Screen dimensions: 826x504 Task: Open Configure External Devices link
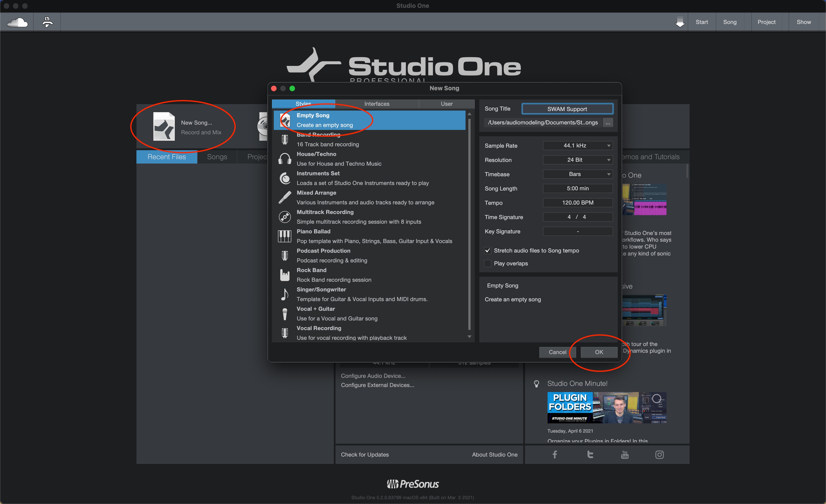pos(378,385)
